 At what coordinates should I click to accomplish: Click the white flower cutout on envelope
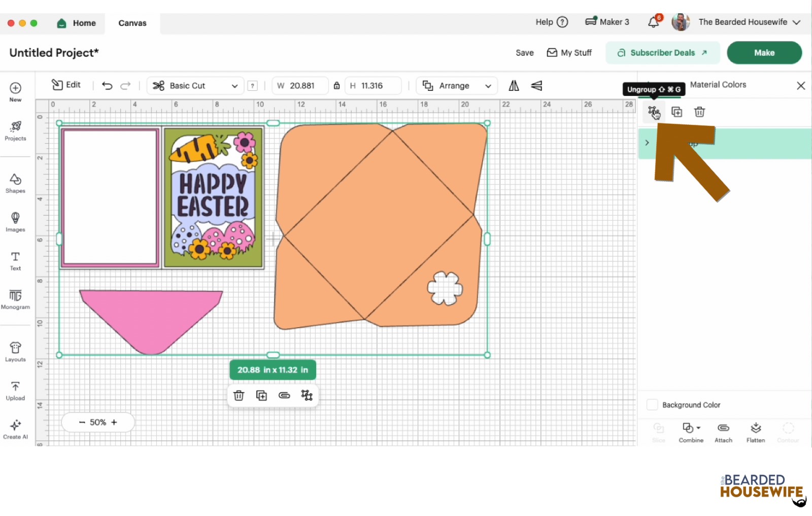click(445, 288)
